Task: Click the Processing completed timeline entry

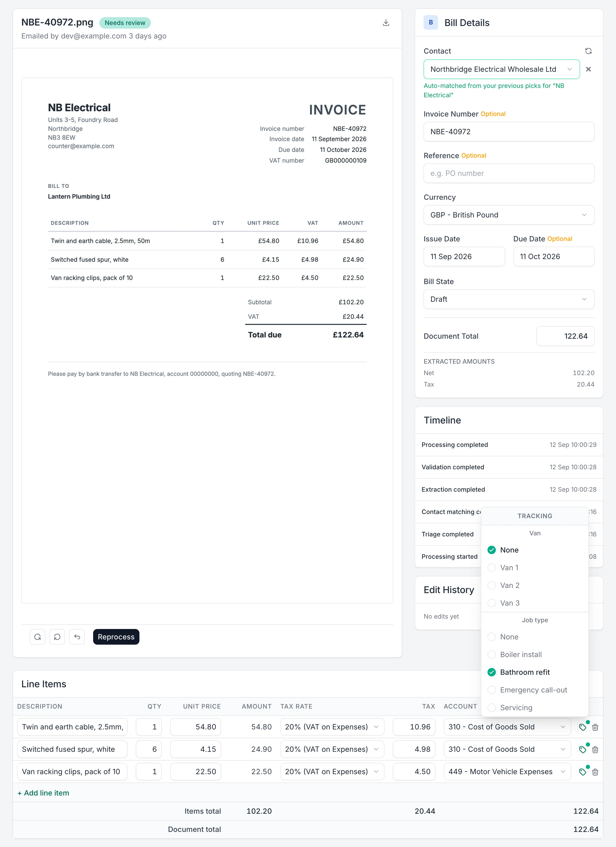Action: pos(509,445)
